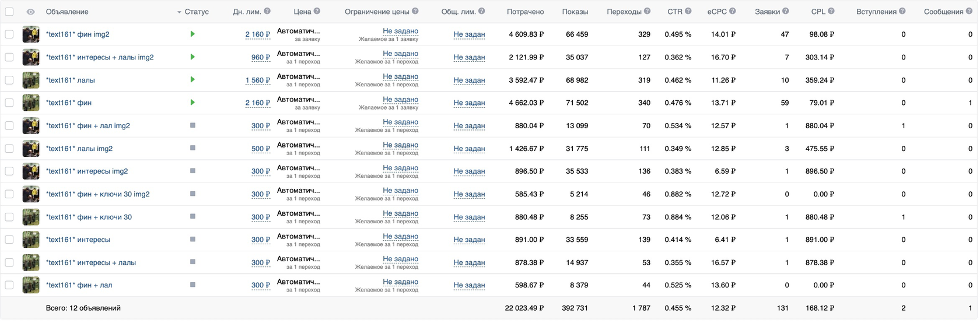
Task: Click 'Не задан' total limit for '*text161* интересы'
Action: tap(469, 240)
